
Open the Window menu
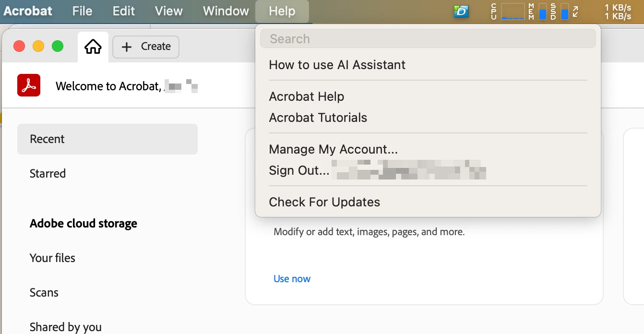coord(226,11)
